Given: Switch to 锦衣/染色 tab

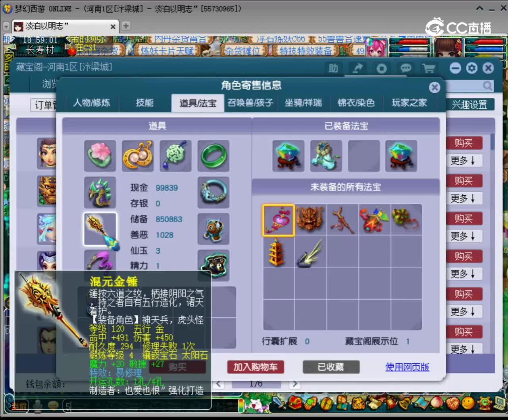Looking at the screenshot, I should pyautogui.click(x=356, y=103).
